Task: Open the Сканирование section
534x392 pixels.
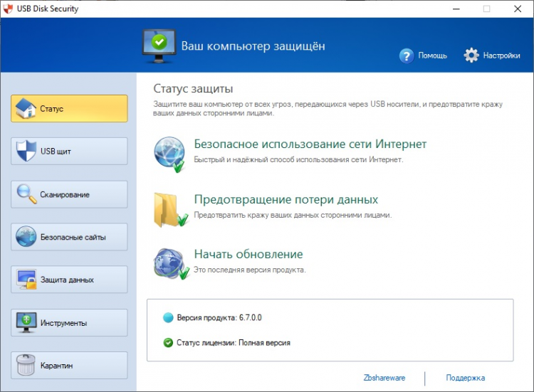Action: 69,194
